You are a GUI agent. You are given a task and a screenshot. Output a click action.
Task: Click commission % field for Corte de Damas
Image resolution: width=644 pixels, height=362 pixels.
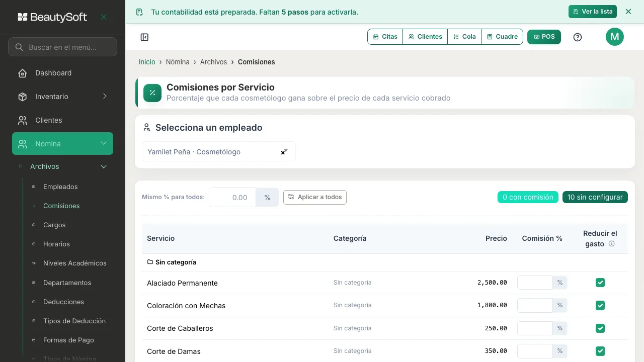[x=535, y=351]
